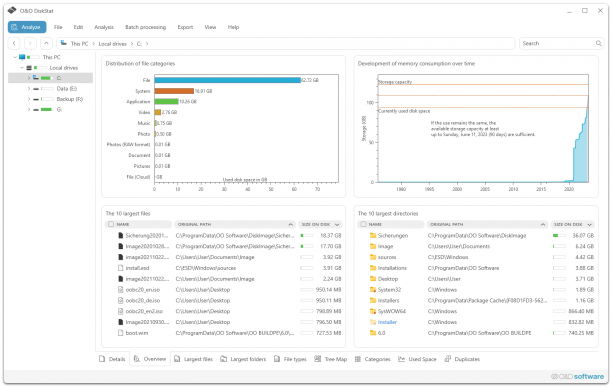
Task: Click the oobc20_en.iso file icon
Action: coord(121,290)
